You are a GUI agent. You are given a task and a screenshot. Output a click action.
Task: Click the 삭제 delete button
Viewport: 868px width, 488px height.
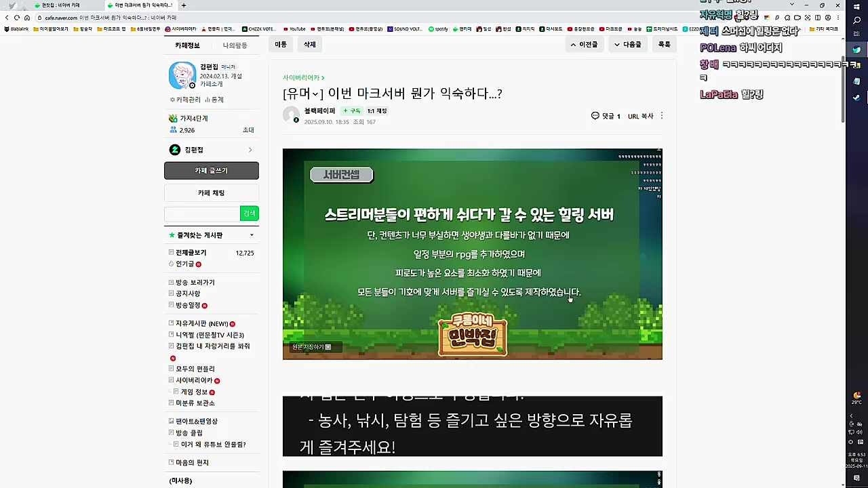[x=310, y=45]
